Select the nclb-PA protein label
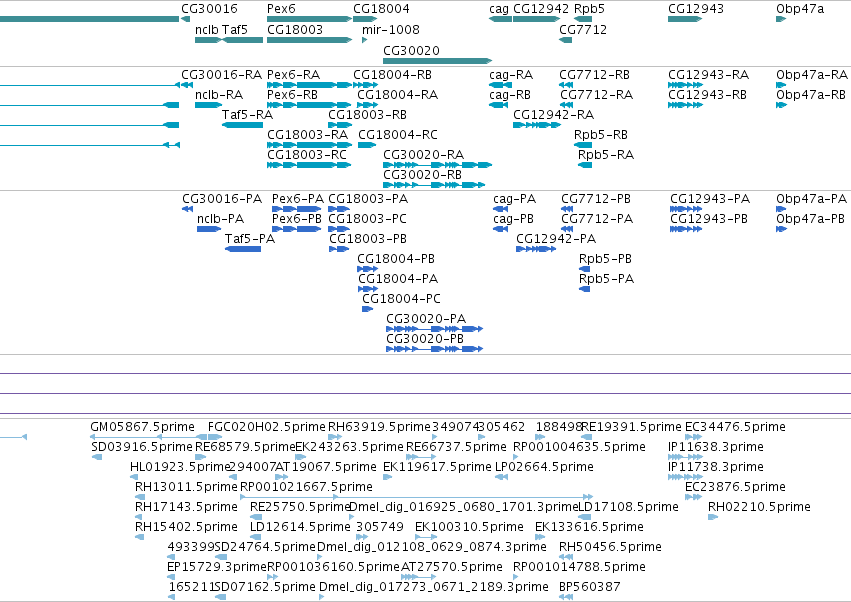Viewport: 851px width, 602px height. [x=220, y=219]
